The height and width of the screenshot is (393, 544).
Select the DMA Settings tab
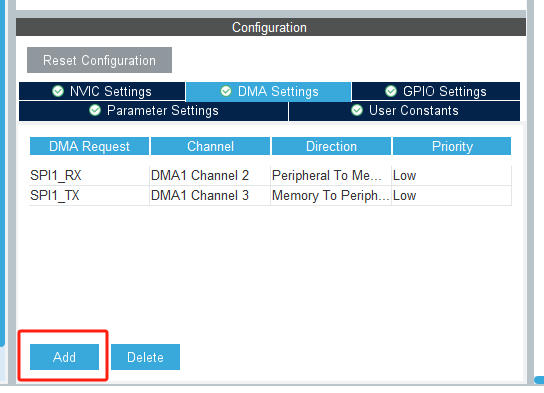[269, 92]
